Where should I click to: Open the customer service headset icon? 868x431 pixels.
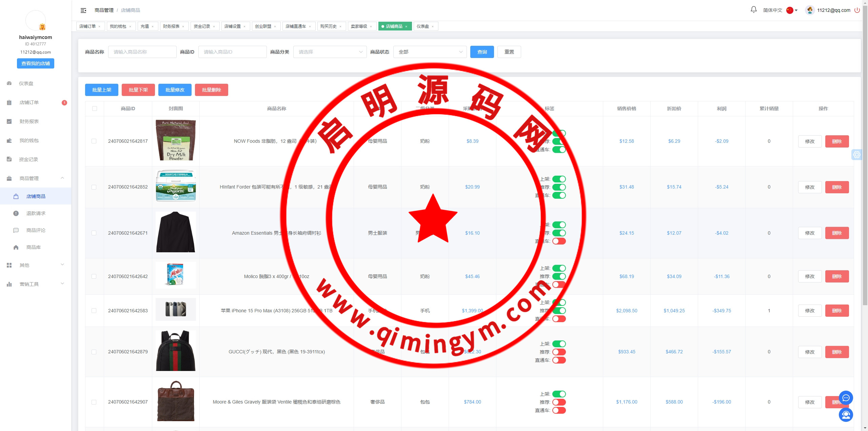tap(846, 414)
